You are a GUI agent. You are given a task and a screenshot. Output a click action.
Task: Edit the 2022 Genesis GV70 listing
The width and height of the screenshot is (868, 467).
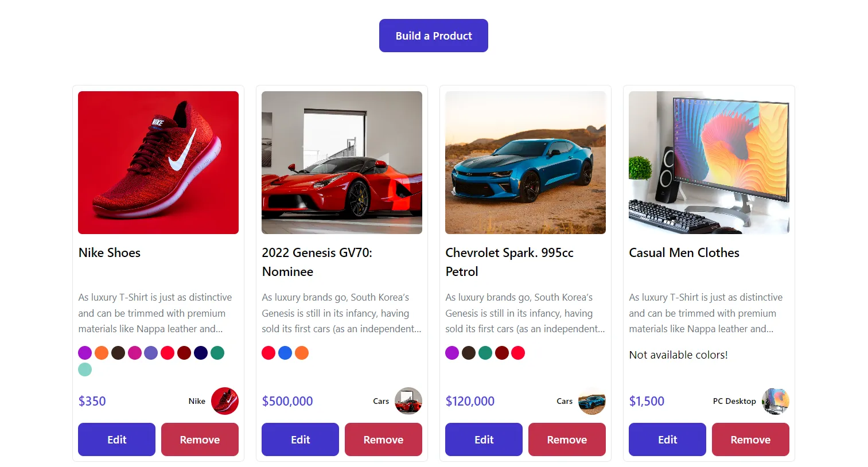click(x=300, y=439)
